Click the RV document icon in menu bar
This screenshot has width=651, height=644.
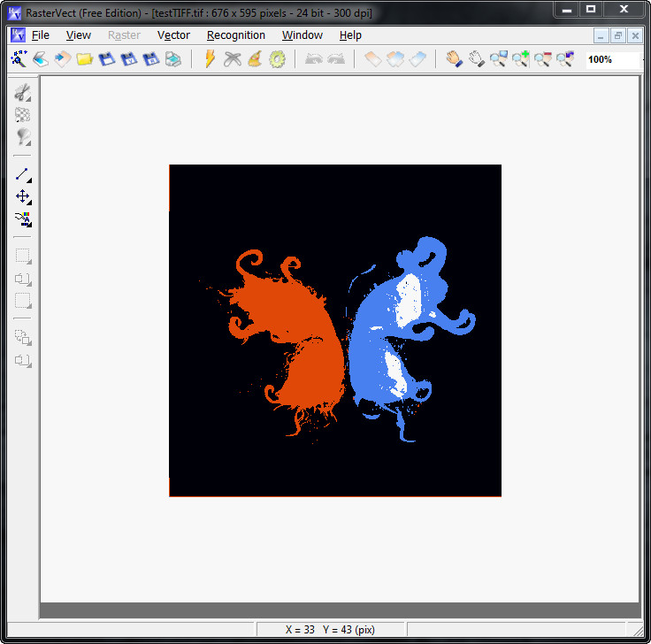coord(18,35)
